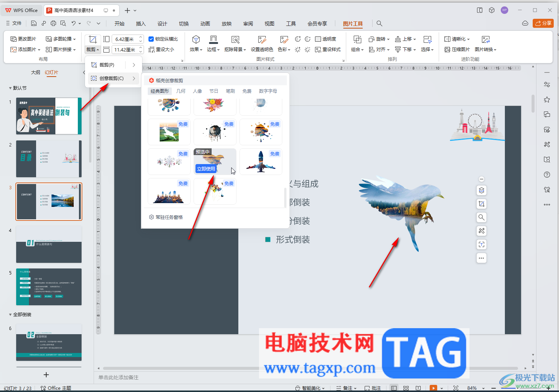Expand the 裁剪(P) submenu arrow

134,65
